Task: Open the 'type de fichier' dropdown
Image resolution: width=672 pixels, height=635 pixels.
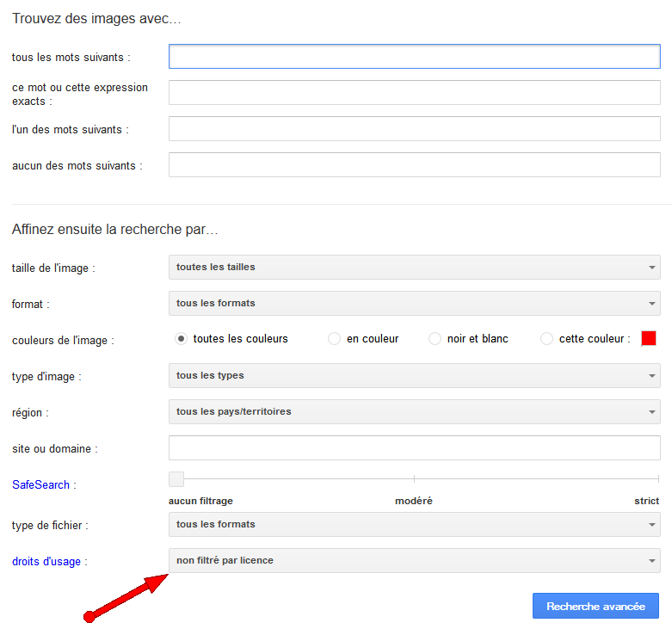Action: click(x=414, y=524)
